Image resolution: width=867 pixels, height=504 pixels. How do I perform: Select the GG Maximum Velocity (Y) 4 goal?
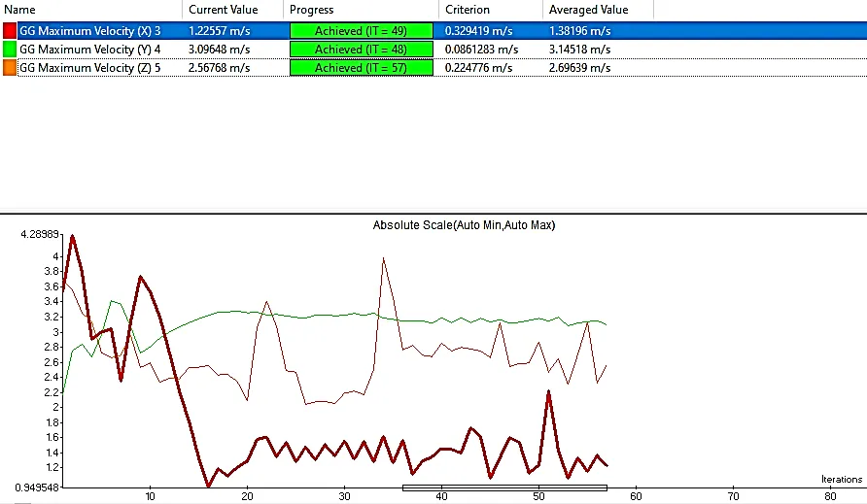[x=89, y=49]
